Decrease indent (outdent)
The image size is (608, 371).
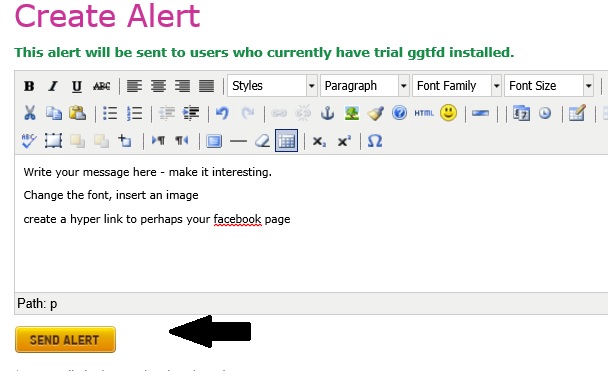click(x=167, y=113)
